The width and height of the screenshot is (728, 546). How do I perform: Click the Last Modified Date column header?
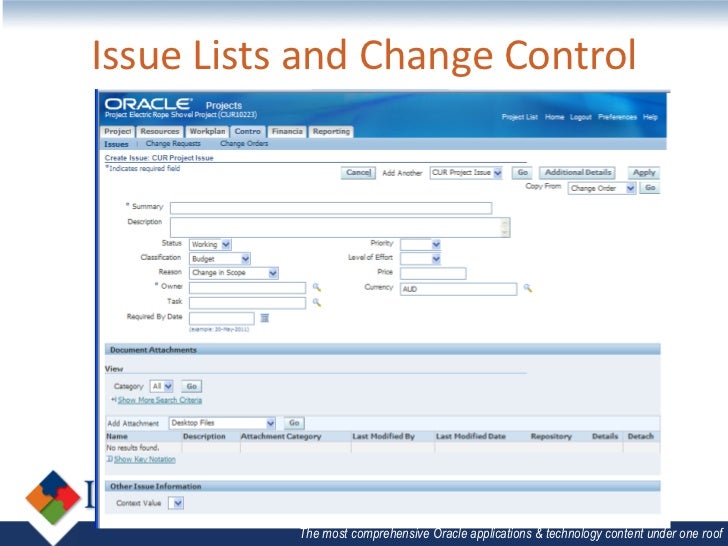(x=471, y=436)
